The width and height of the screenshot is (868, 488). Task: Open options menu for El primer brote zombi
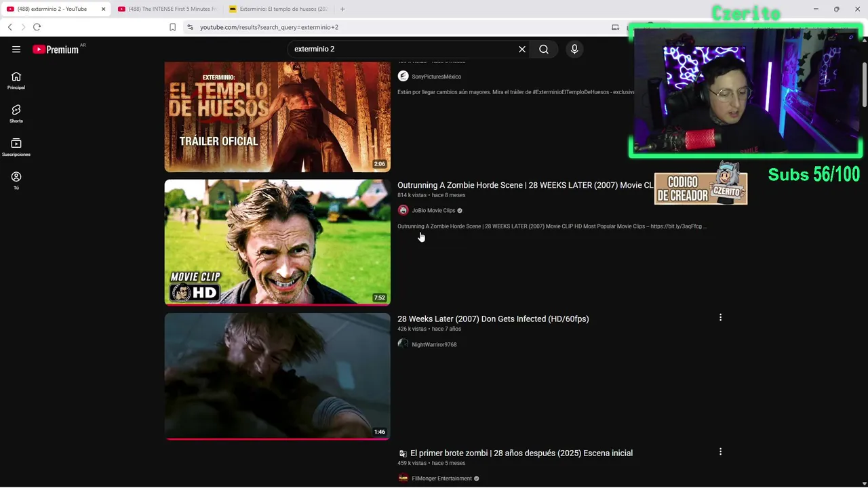point(720,451)
